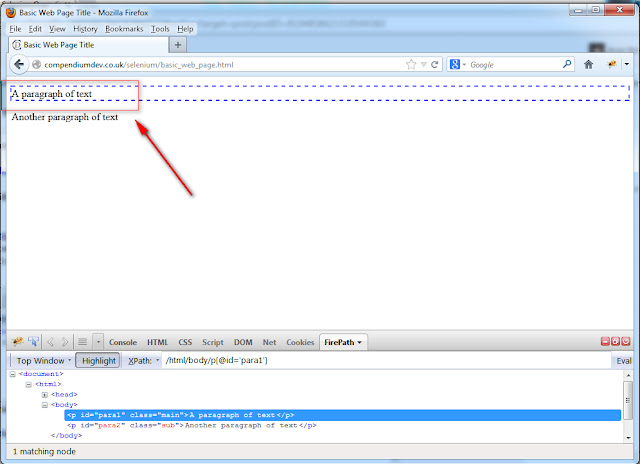Activate the Firebug inspect element tool
Image resolution: width=640 pixels, height=464 pixels.
point(34,342)
